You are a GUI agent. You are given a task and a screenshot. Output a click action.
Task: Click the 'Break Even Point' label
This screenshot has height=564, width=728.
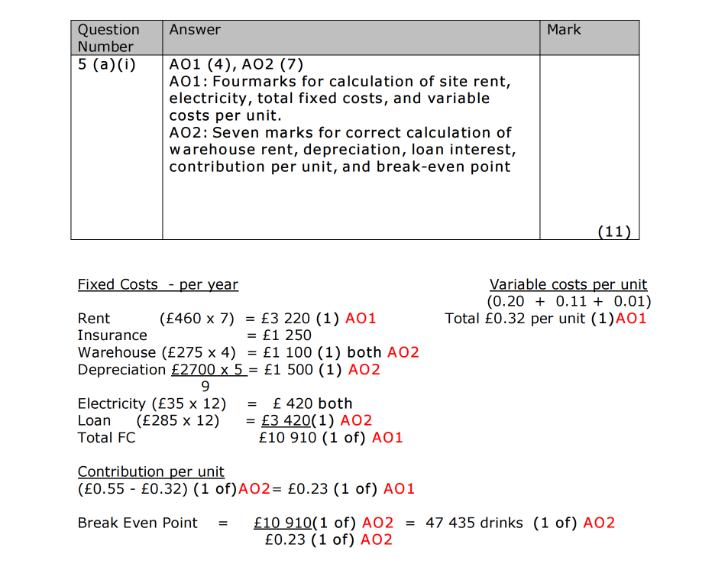pyautogui.click(x=138, y=523)
